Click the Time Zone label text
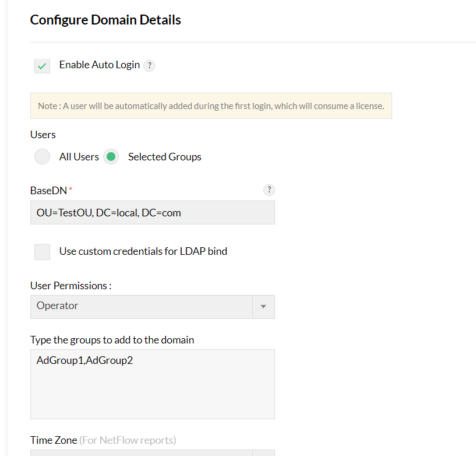Screen dimensions: 476x456 [54, 440]
